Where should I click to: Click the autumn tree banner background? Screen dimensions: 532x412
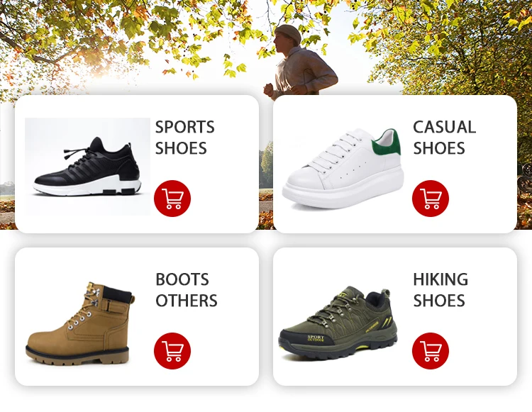(135, 44)
